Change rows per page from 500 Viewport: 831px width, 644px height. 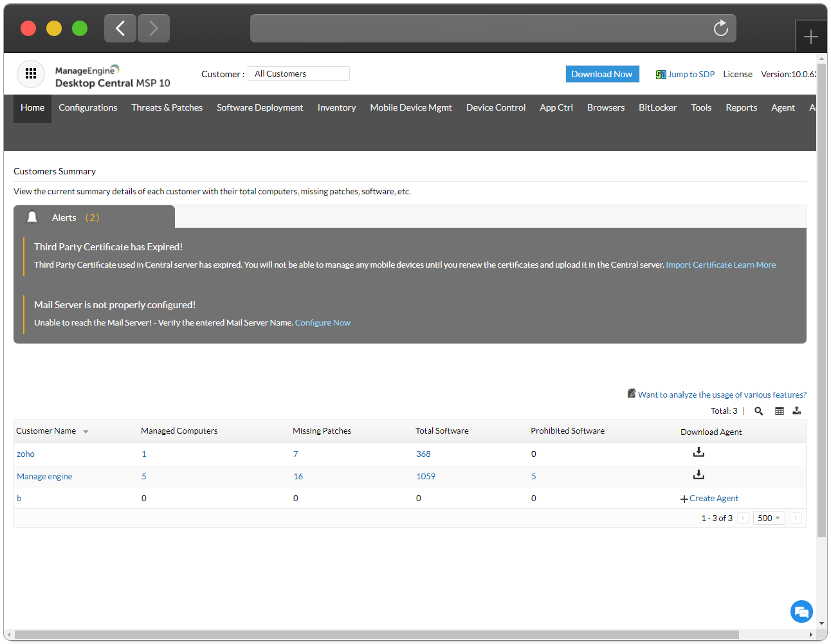[x=769, y=518]
